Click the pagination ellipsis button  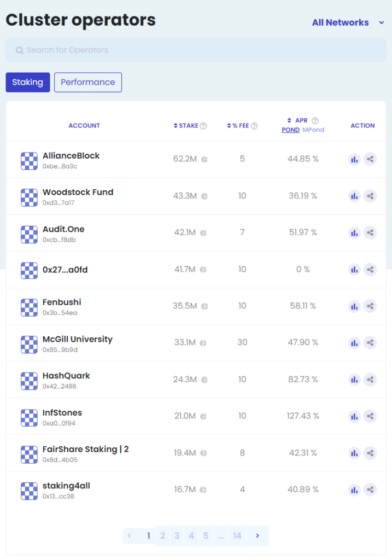tap(221, 536)
